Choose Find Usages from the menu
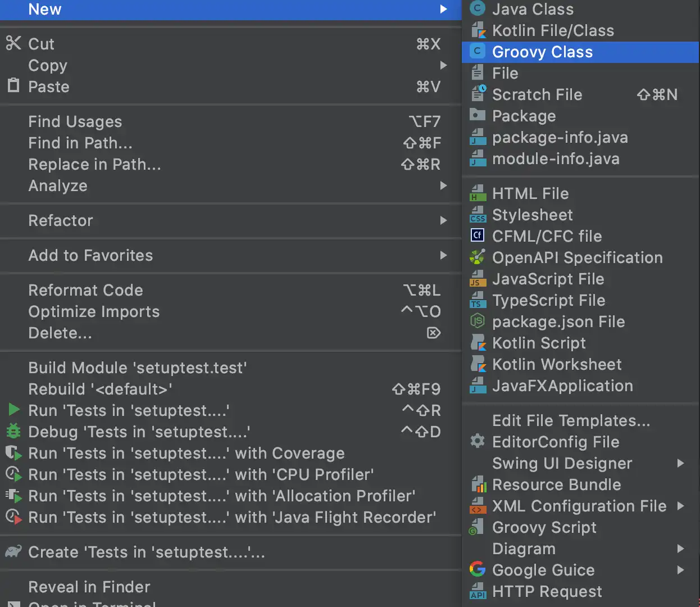 pos(230,121)
